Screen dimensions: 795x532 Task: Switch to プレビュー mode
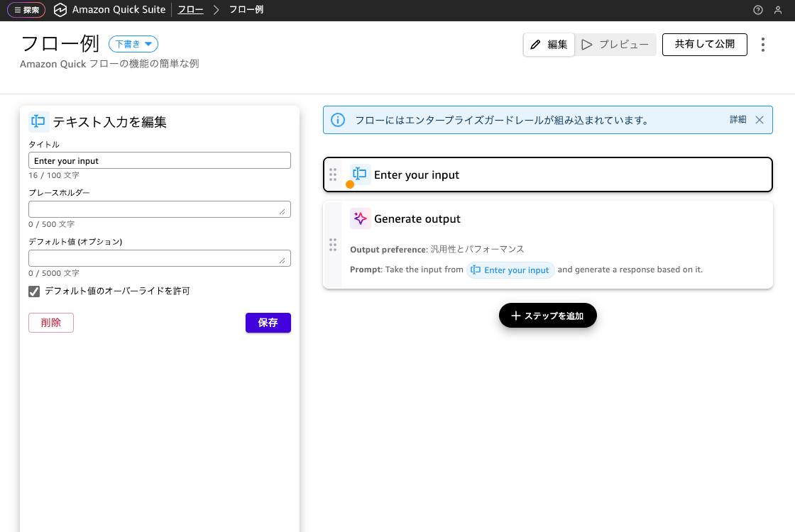pos(615,45)
